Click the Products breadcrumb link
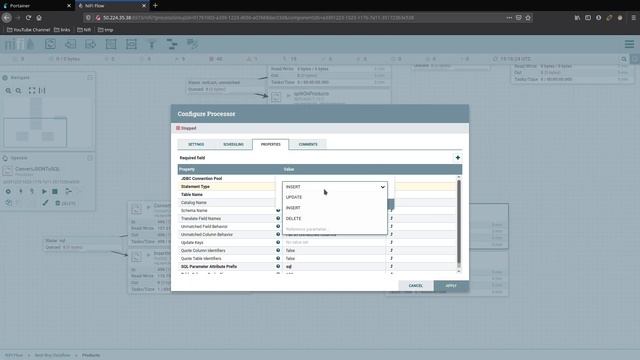640x360 pixels. pyautogui.click(x=91, y=356)
